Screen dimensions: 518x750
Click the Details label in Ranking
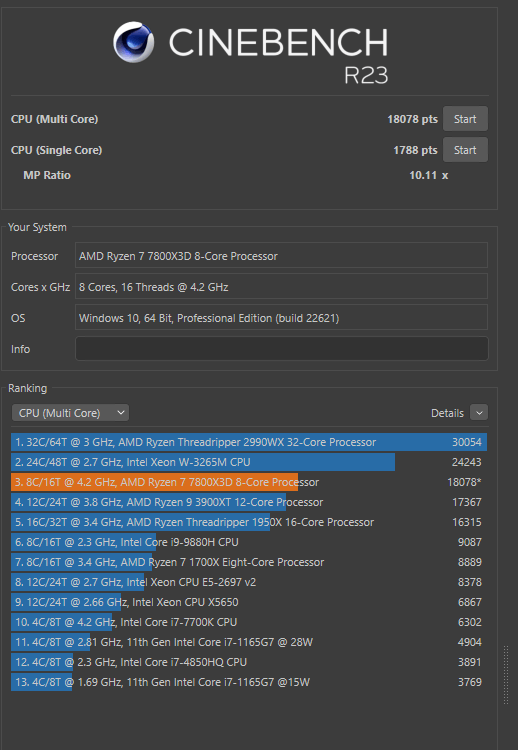click(x=447, y=413)
